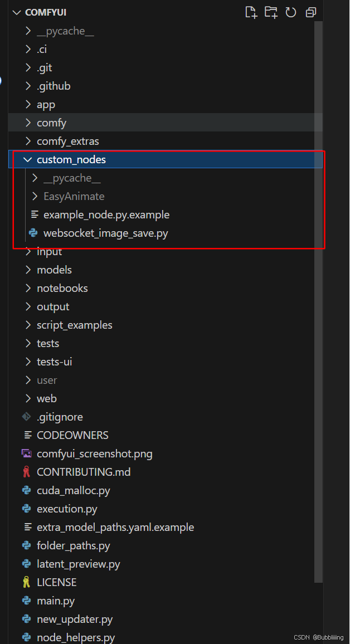Viewport: 350px width, 644px height.
Task: Click the Python icon beside node_helpers.py
Action: coord(26,637)
